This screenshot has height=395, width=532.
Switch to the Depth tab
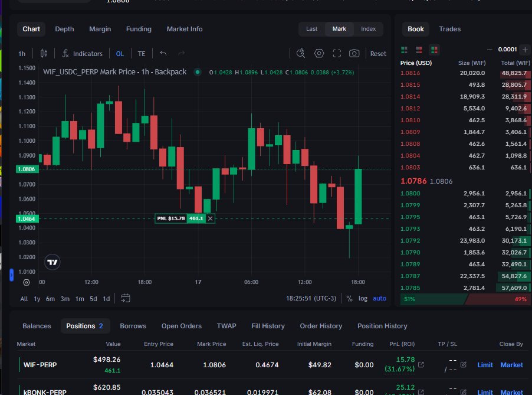(64, 29)
